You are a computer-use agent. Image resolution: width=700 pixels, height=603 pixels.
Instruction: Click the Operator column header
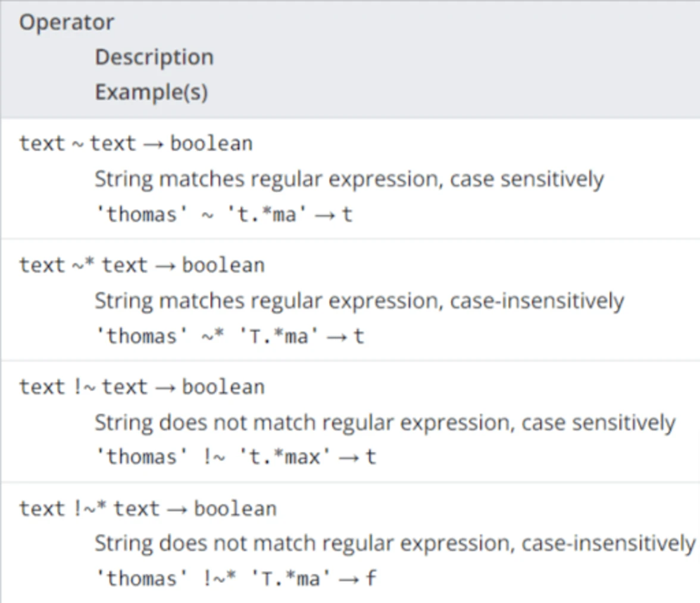67,22
